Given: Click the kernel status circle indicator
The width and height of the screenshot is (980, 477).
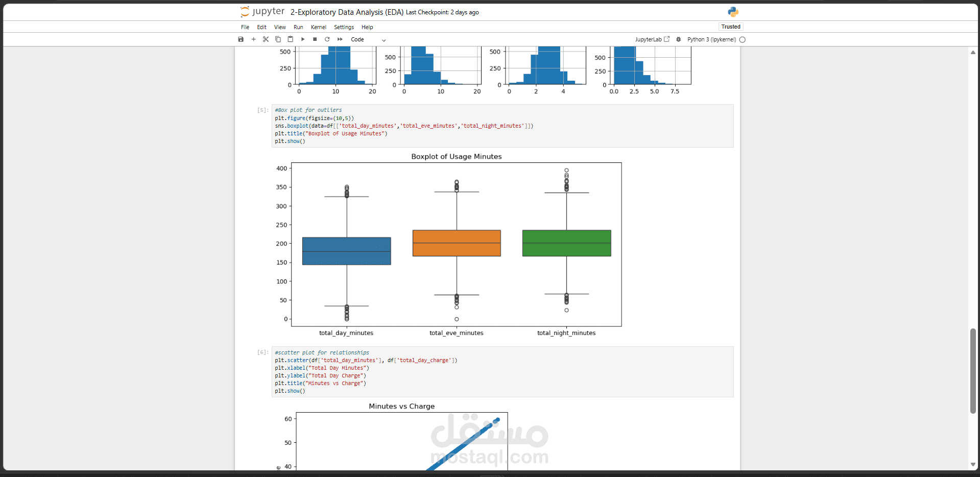Looking at the screenshot, I should 743,39.
